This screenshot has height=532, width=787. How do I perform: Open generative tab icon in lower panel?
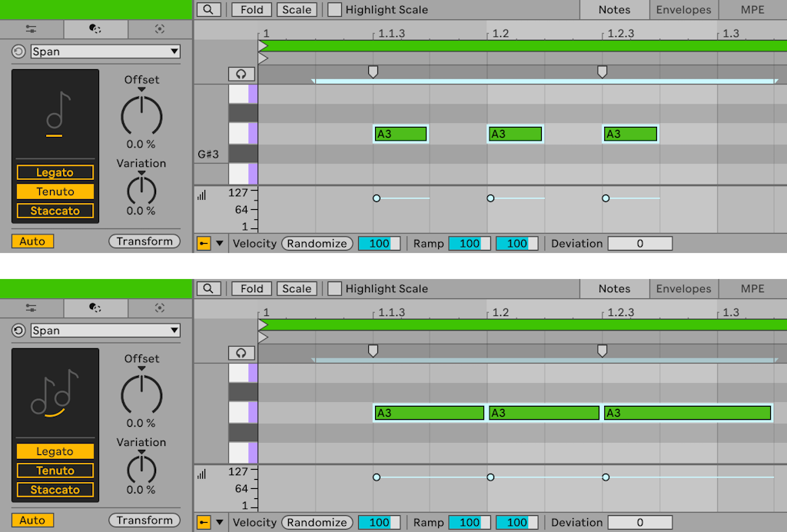160,308
